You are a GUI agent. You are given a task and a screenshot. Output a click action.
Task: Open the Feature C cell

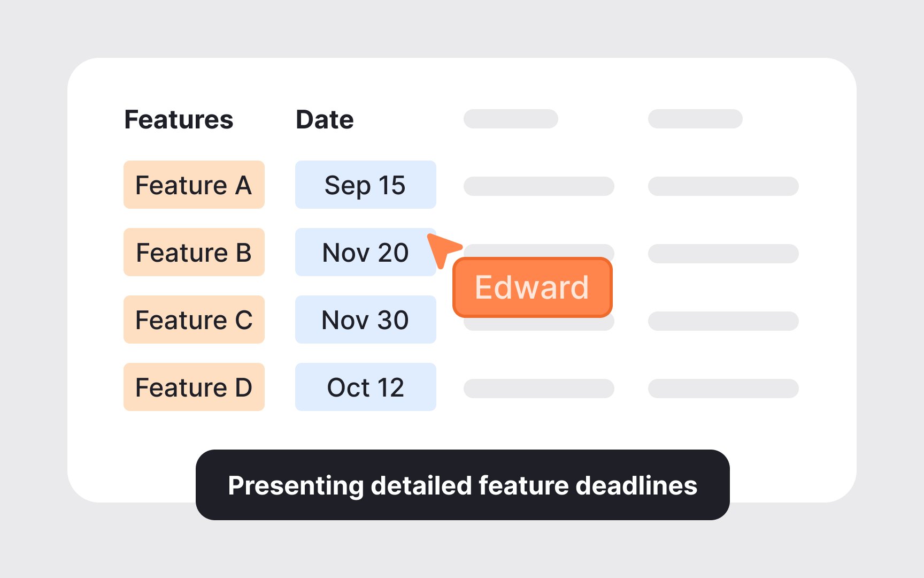(x=194, y=320)
